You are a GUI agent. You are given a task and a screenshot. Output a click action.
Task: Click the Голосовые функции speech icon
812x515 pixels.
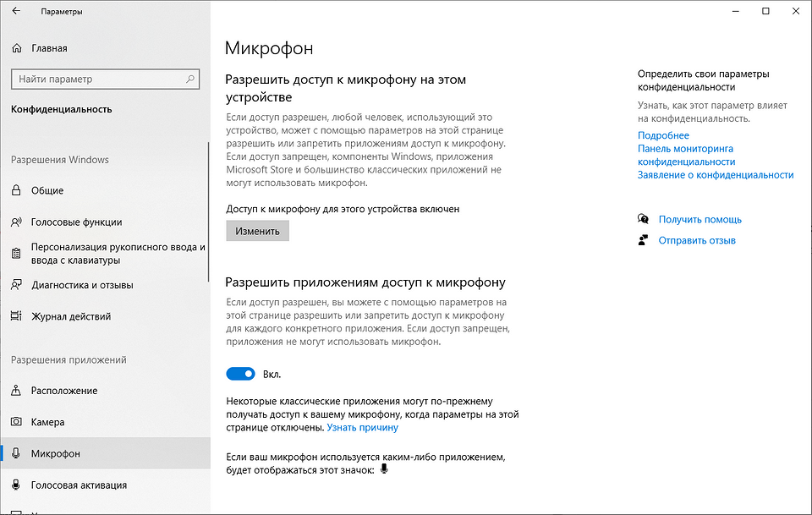[x=16, y=222]
